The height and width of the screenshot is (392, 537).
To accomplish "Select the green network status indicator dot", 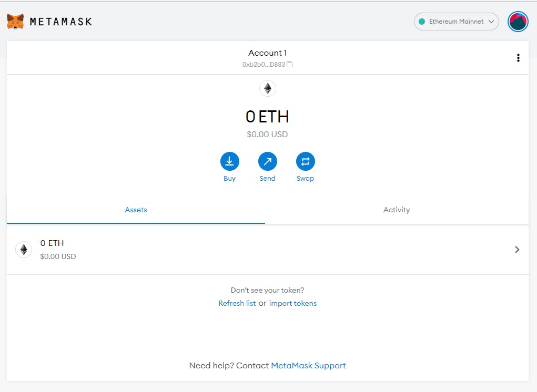I will point(421,22).
